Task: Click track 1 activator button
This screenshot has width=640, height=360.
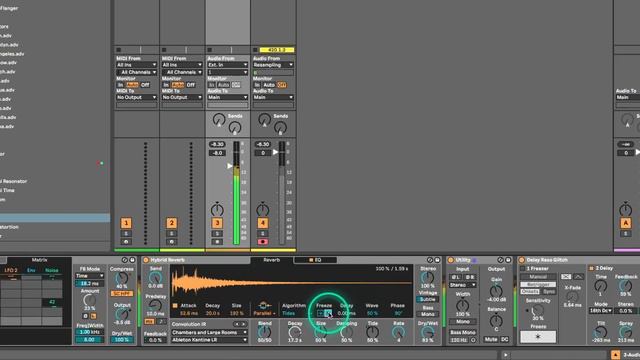Action: (126, 223)
